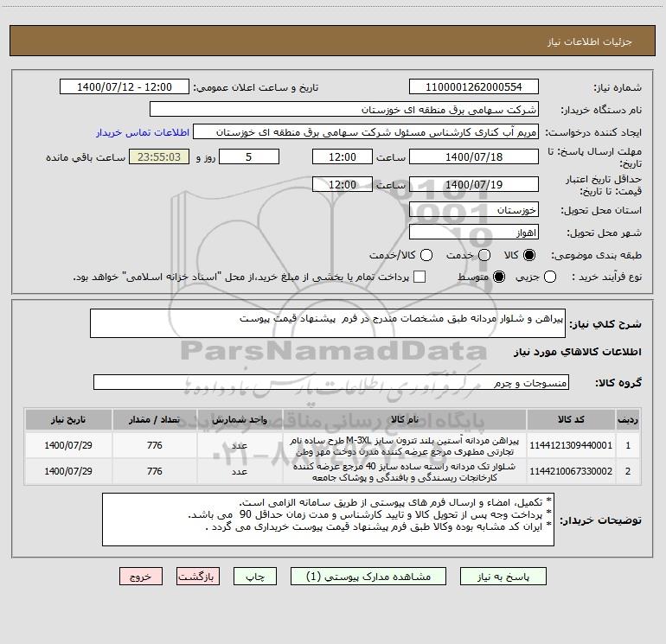Click item name پیراهن مردانه آستین بلند
The width and height of the screenshot is (666, 644).
point(405,446)
